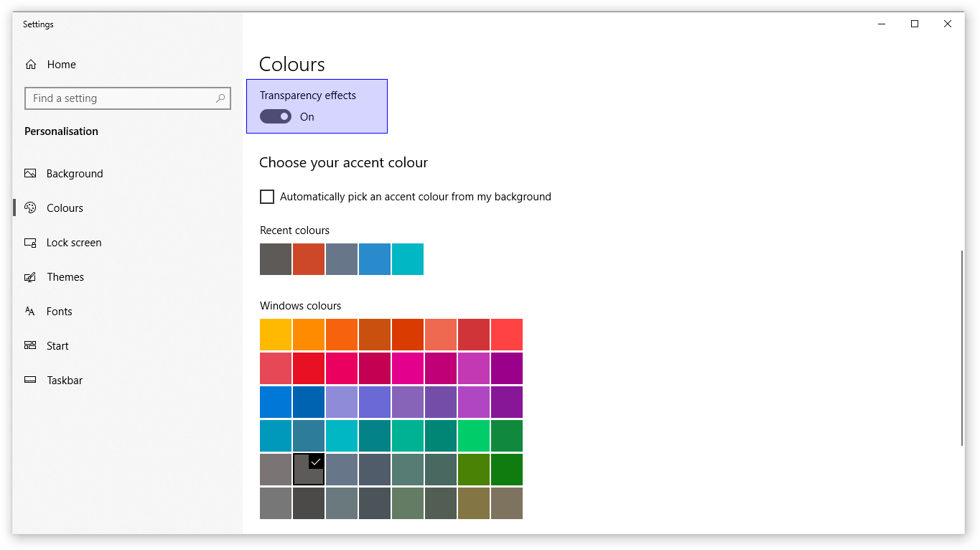The width and height of the screenshot is (980, 550).
Task: Turn off the Transparency effects switch
Action: [x=276, y=116]
